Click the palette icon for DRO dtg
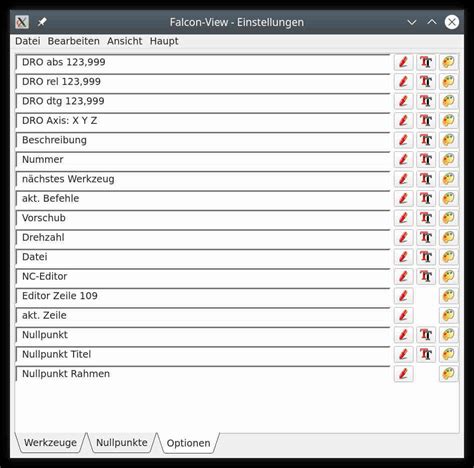The width and height of the screenshot is (474, 468). (448, 101)
